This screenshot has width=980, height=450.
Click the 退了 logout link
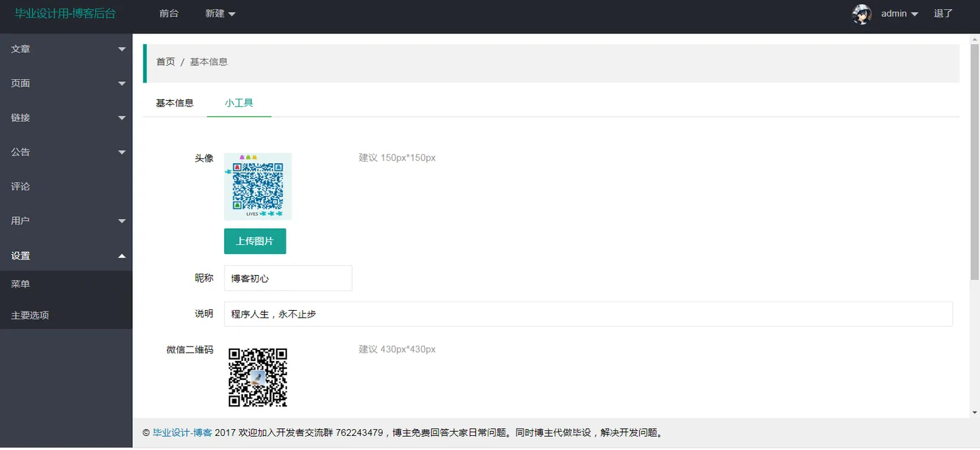coord(943,13)
